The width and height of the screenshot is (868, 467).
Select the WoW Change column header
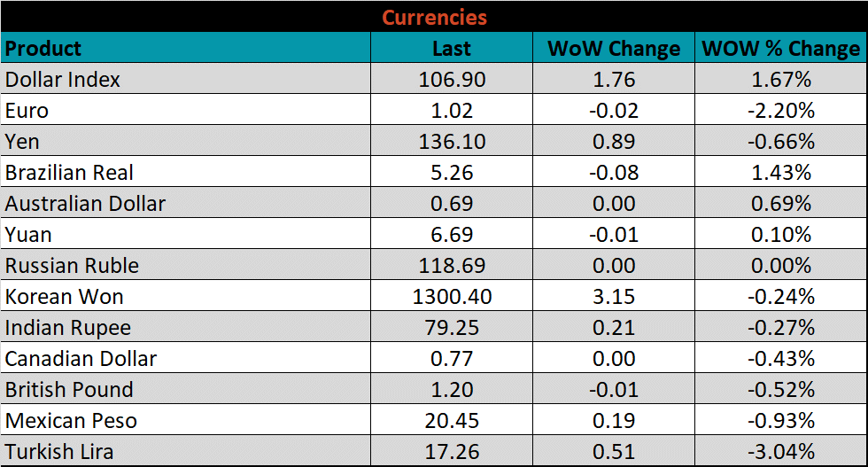coord(613,48)
